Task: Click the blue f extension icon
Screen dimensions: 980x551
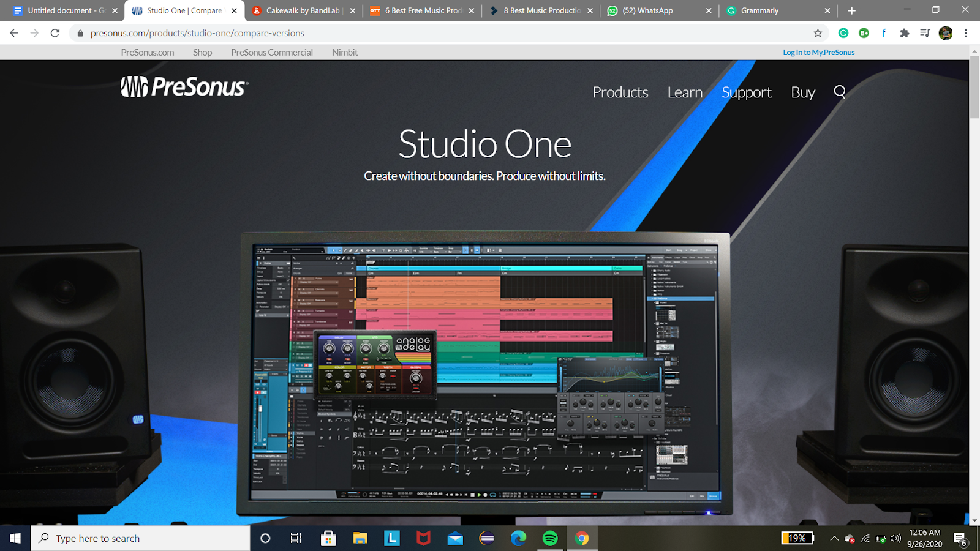Action: point(884,33)
